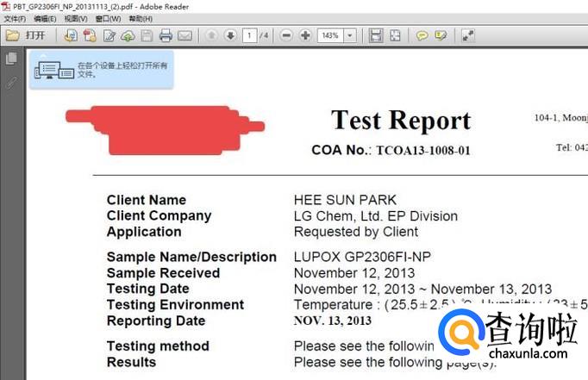The height and width of the screenshot is (380, 588).
Task: Click the COA number TCOA13-1008-01
Action: [423, 151]
